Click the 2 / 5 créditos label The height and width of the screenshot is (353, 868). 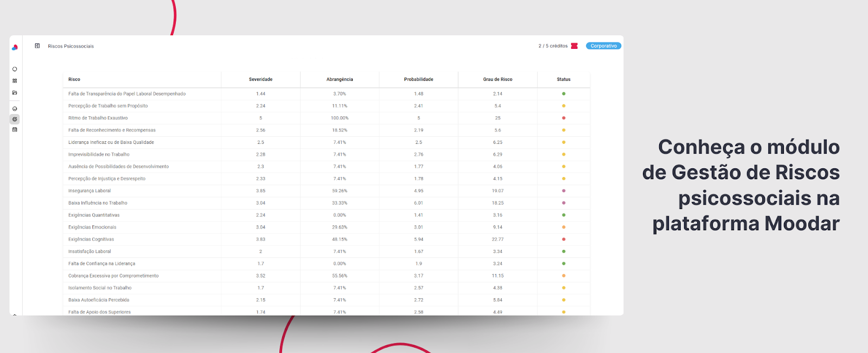tap(553, 46)
